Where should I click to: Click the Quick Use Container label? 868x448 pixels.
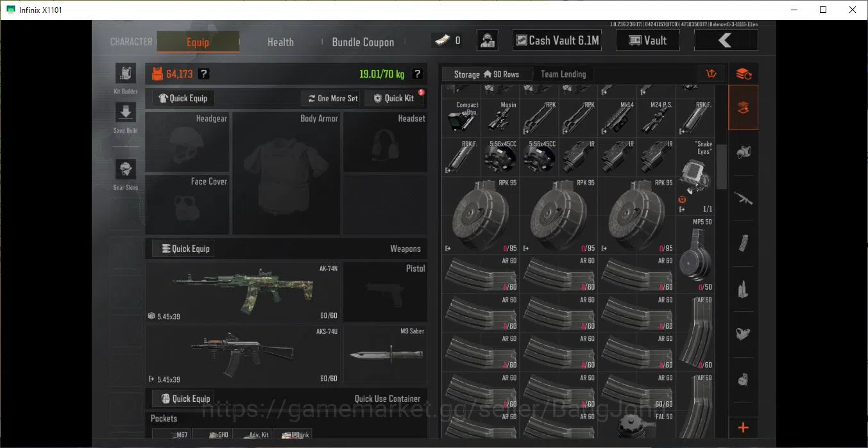(x=387, y=399)
